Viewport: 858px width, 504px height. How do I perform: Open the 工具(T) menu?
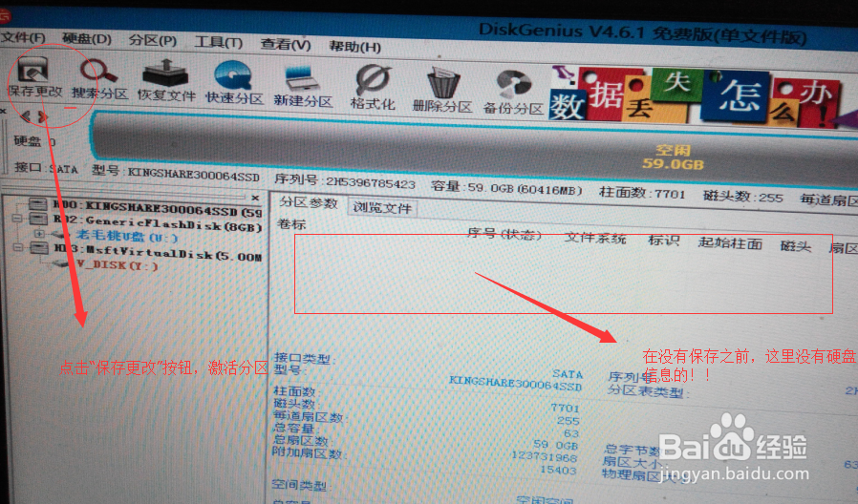(219, 42)
